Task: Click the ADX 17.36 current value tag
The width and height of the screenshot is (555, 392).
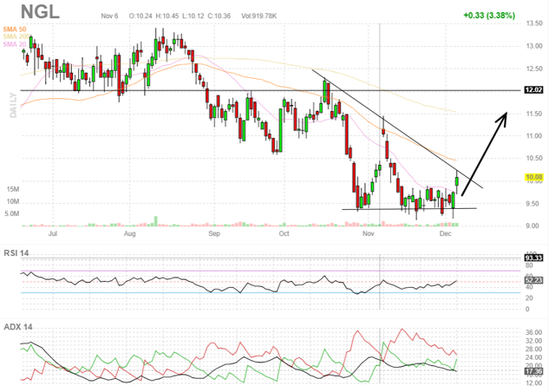Action: (533, 371)
